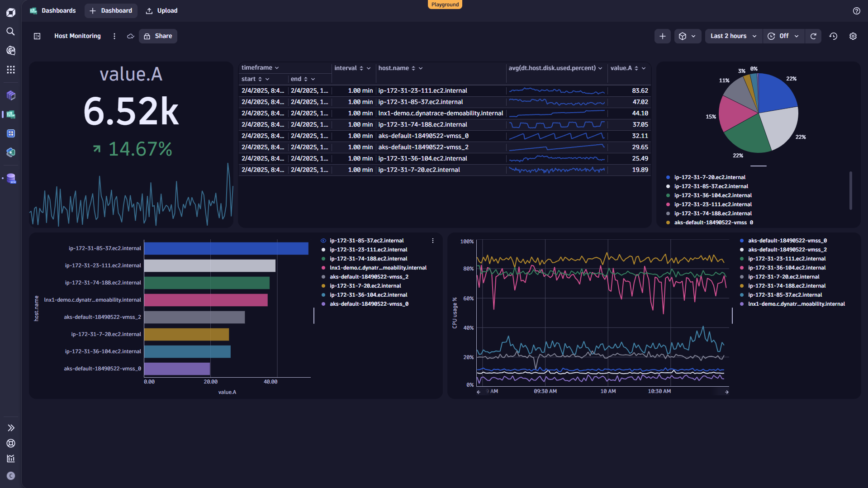Open the Host Monitoring three-dot menu
This screenshot has height=488, width=868.
(x=114, y=36)
